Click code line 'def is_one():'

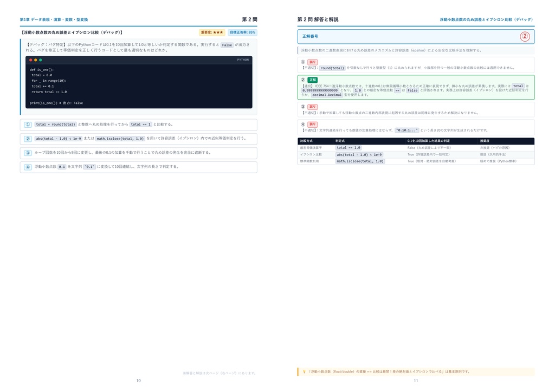tap(42, 70)
